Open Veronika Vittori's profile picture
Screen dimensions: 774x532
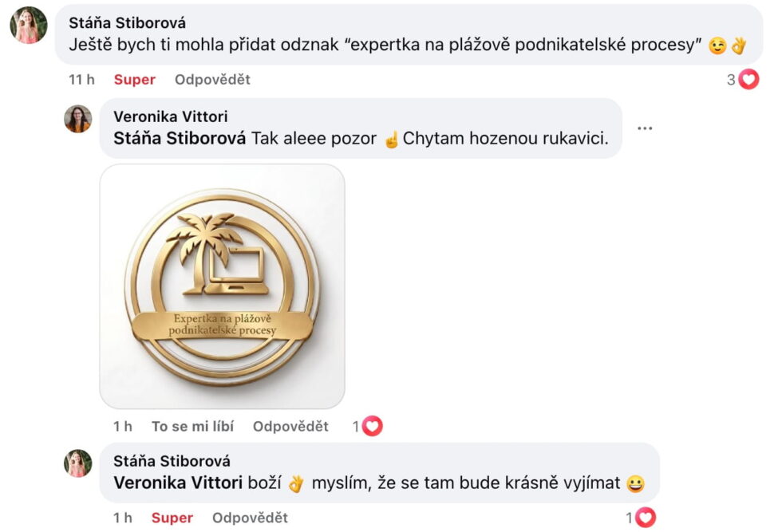[x=78, y=119]
